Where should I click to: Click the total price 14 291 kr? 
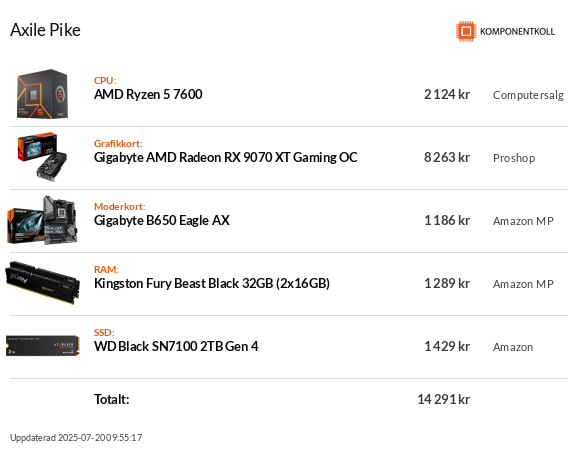[x=443, y=399]
